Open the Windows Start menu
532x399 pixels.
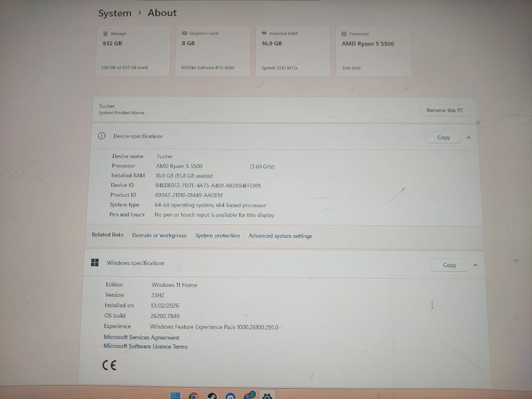(x=176, y=396)
